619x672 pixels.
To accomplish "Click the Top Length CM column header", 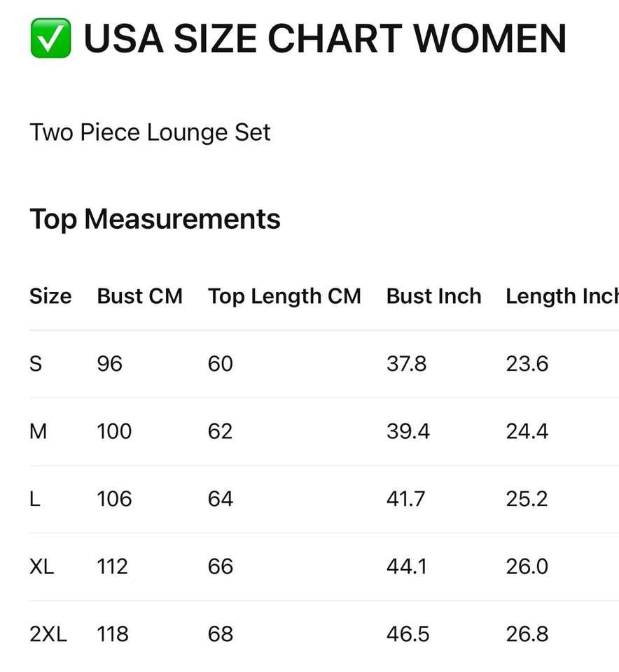I will click(284, 296).
